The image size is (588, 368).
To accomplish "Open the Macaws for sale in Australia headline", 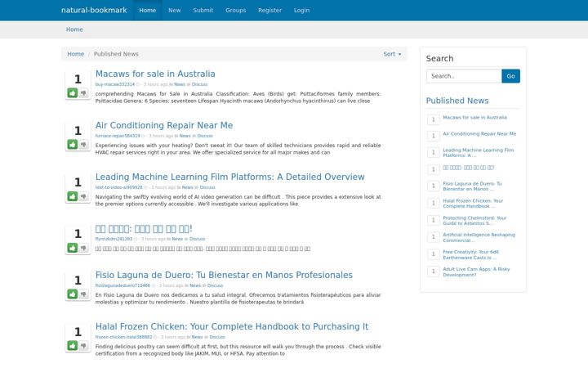I will (155, 74).
